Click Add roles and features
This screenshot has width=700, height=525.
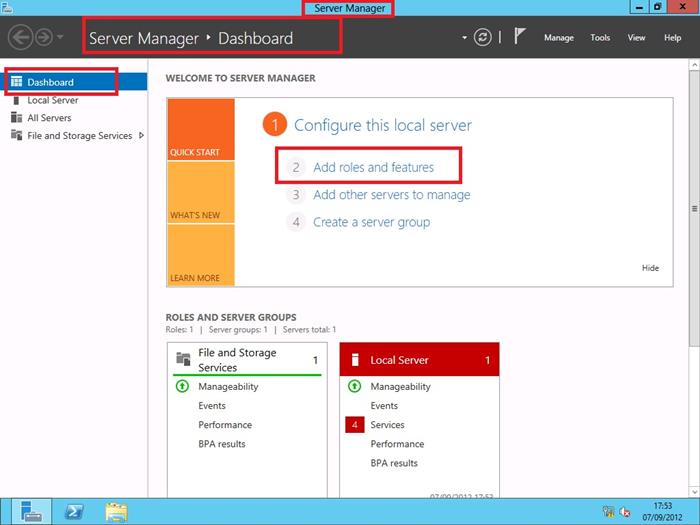(374, 167)
